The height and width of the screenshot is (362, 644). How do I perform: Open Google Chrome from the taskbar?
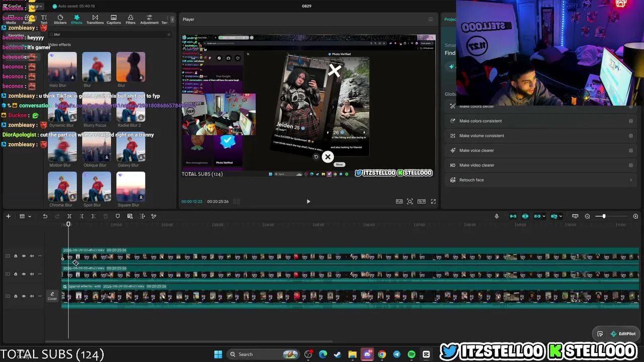[x=382, y=354]
